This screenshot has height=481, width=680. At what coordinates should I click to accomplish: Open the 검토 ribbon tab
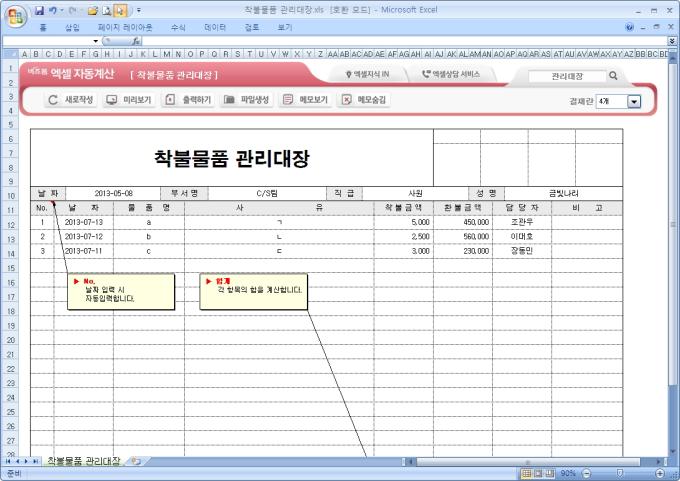coord(252,27)
